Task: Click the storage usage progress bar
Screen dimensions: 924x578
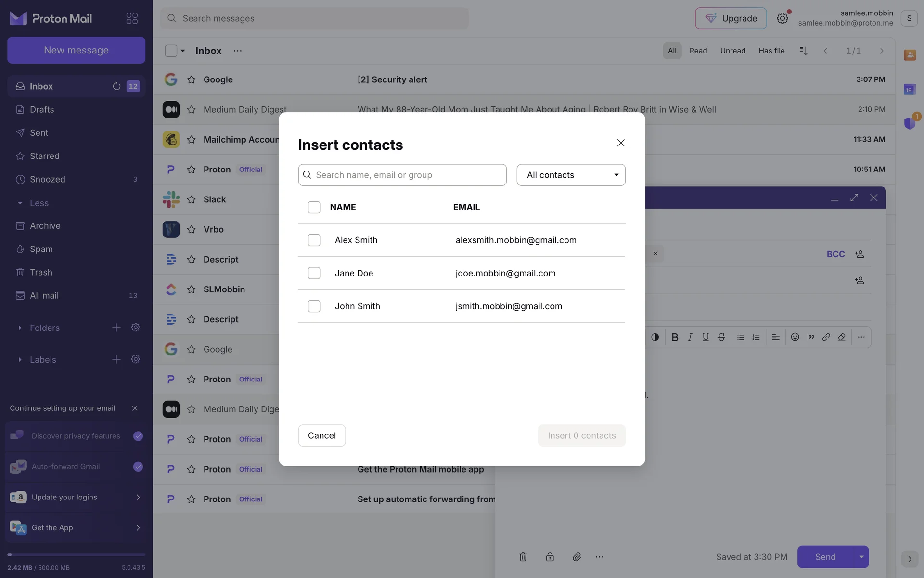Action: tap(76, 555)
